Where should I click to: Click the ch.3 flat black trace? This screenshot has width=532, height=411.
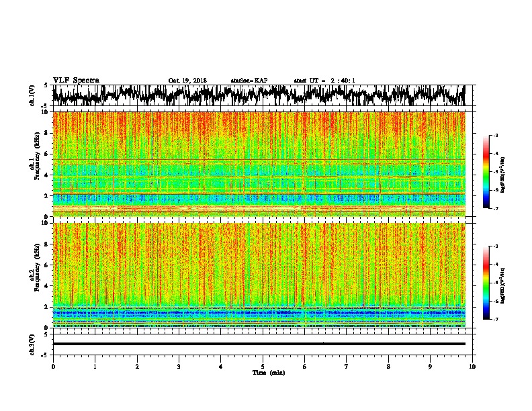259,344
